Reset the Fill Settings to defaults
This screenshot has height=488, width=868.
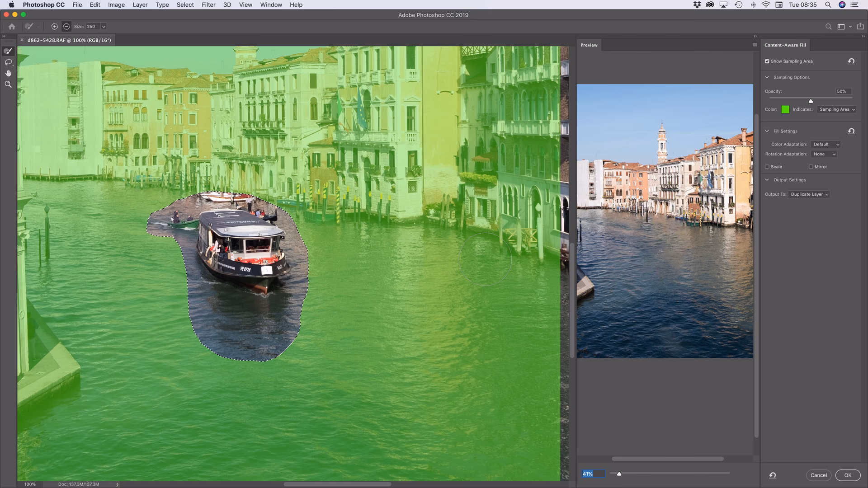tap(851, 131)
